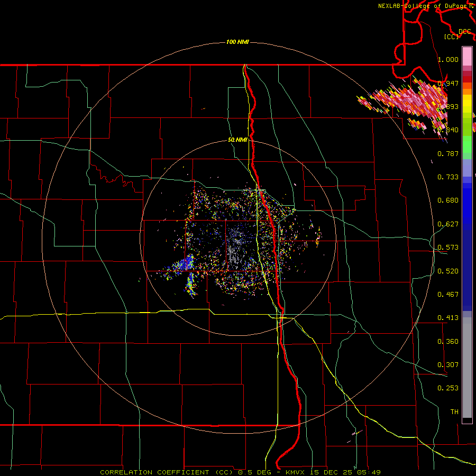Select the 0.520 scale value
Image resolution: width=476 pixels, height=476 pixels.
tap(448, 271)
